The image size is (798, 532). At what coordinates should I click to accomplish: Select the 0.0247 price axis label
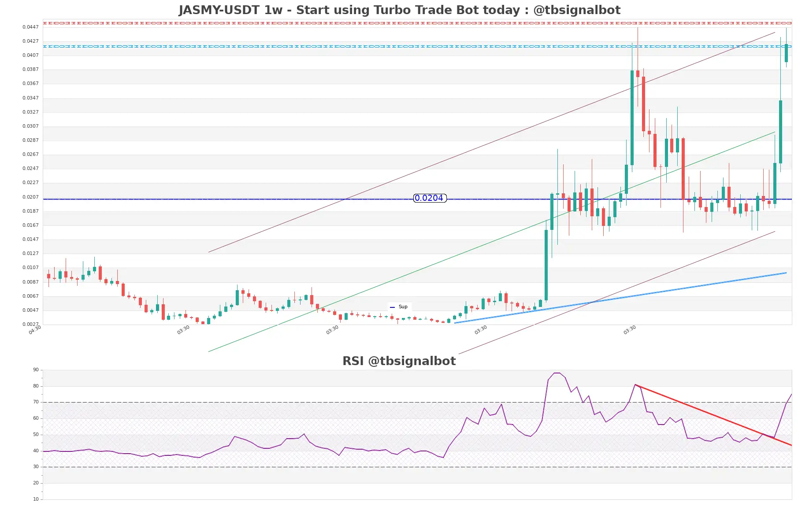(30, 168)
